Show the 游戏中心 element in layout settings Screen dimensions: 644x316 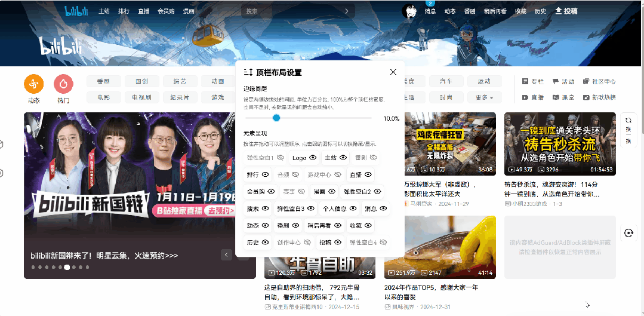(x=338, y=174)
